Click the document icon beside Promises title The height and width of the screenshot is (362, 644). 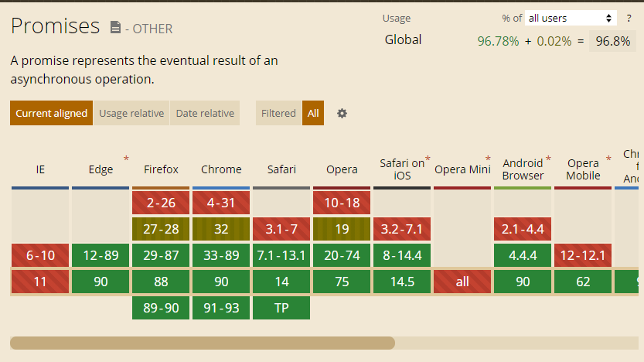point(115,28)
